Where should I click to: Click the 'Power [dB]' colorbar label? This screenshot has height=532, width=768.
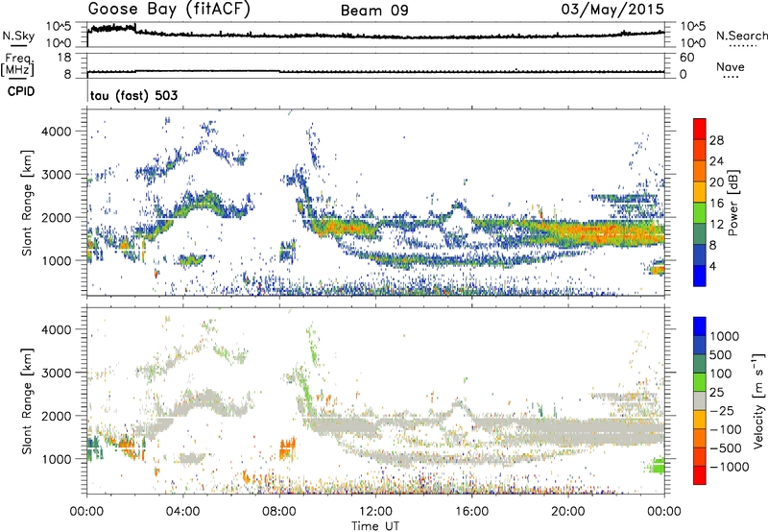732,203
